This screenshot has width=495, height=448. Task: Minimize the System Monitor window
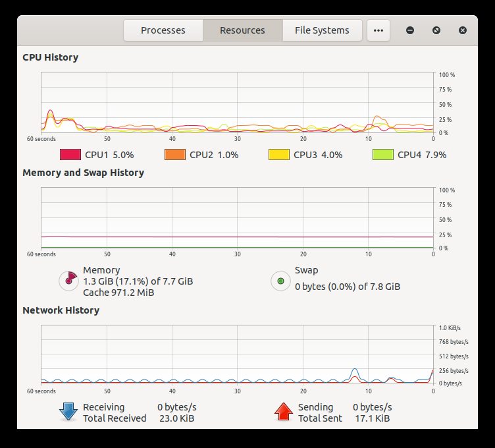coord(410,30)
